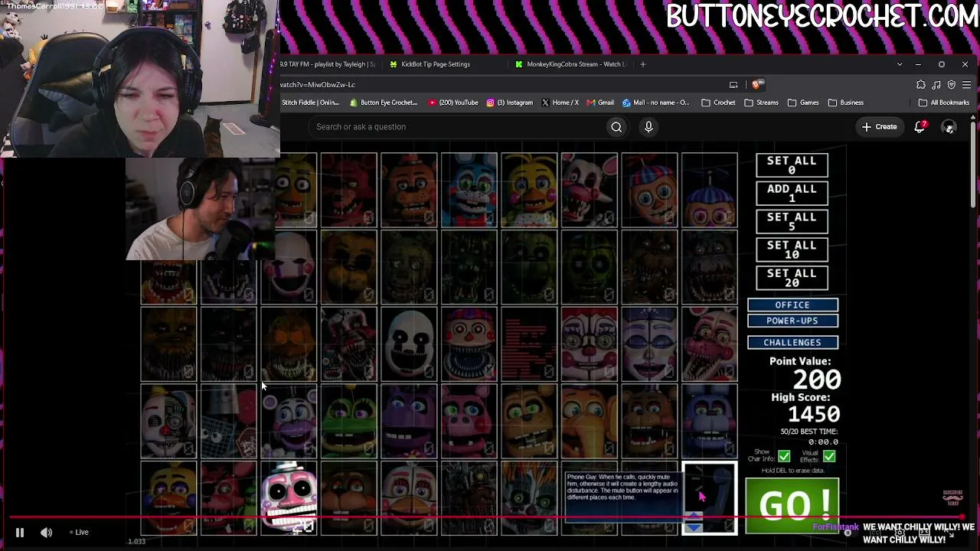Activate voice search microphone icon
Viewport: 980px width, 551px height.
pyautogui.click(x=648, y=127)
